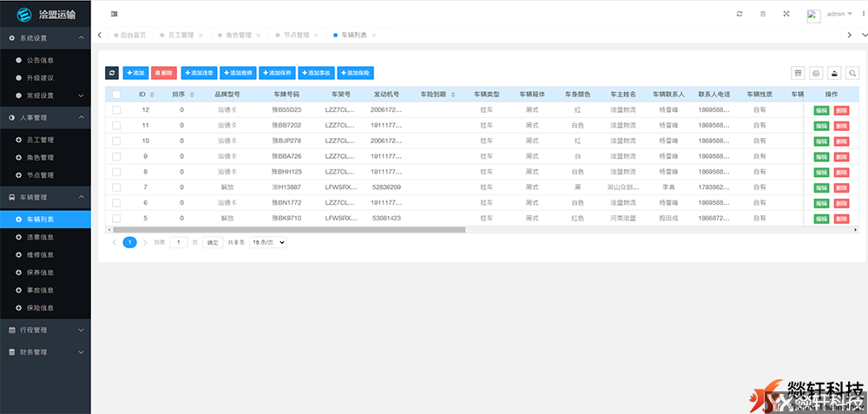Image resolution: width=868 pixels, height=414 pixels.
Task: Expand the 行程管理 sidebar menu
Action: [x=45, y=330]
